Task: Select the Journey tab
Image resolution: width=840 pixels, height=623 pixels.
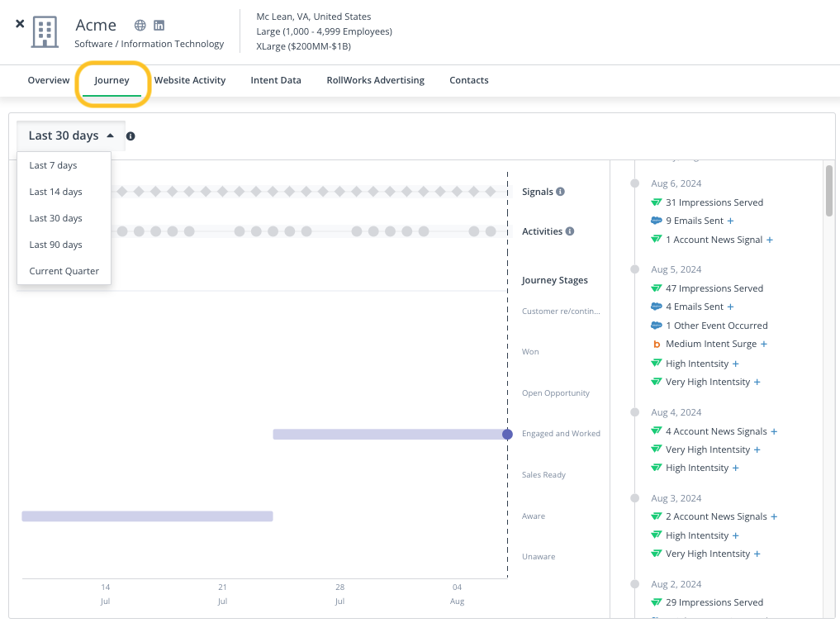Action: (x=112, y=80)
